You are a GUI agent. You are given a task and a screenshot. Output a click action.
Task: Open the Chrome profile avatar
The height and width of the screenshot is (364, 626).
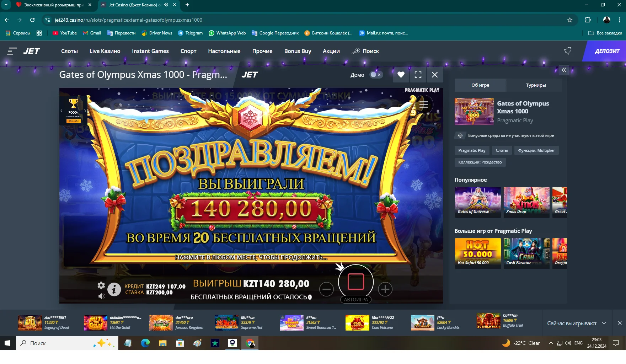(607, 20)
